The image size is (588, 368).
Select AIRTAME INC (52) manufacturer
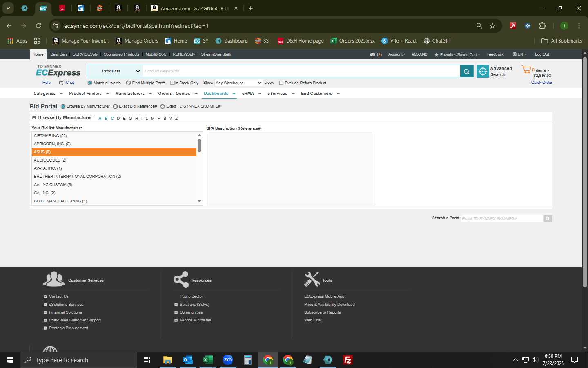point(114,136)
